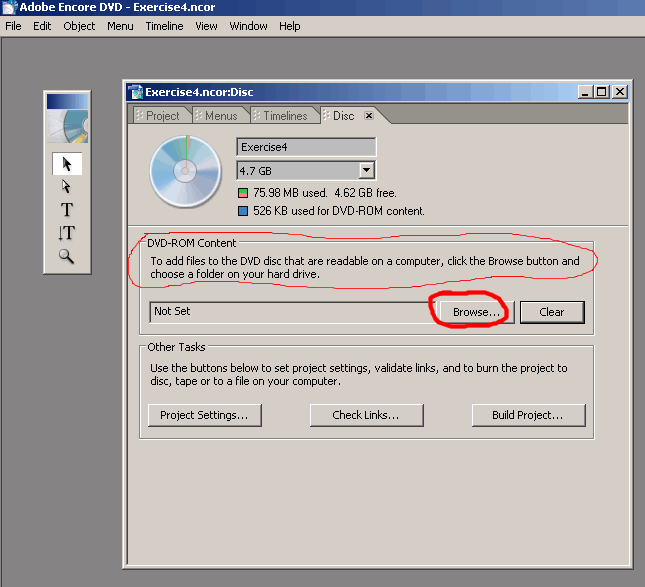Click Build Project...
This screenshot has height=587, width=645.
click(x=528, y=415)
